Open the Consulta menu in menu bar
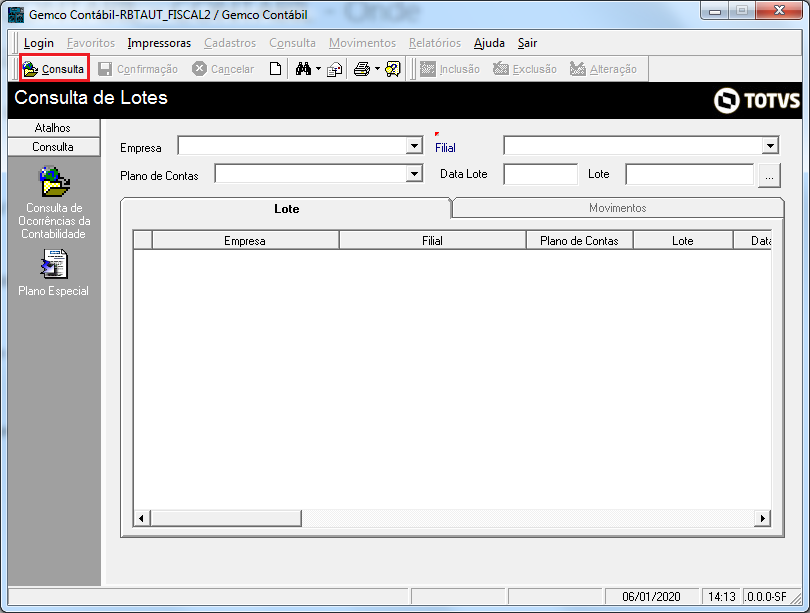This screenshot has width=810, height=613. click(292, 43)
